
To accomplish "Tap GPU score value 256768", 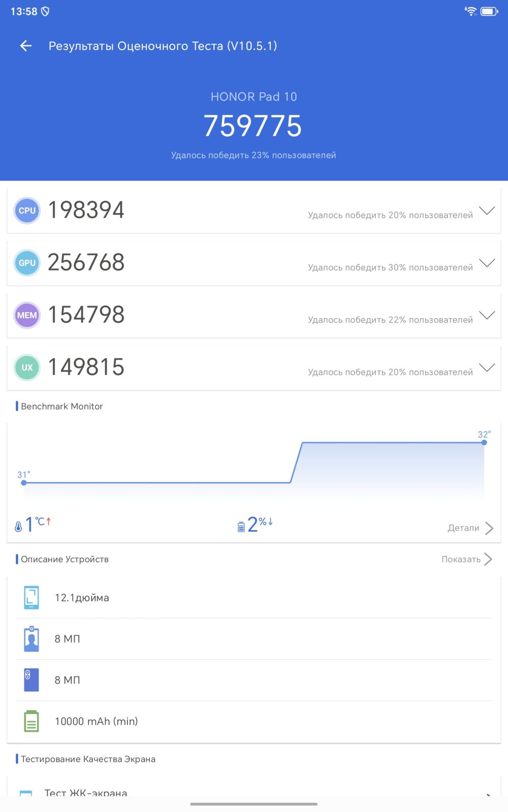I will pos(86,262).
